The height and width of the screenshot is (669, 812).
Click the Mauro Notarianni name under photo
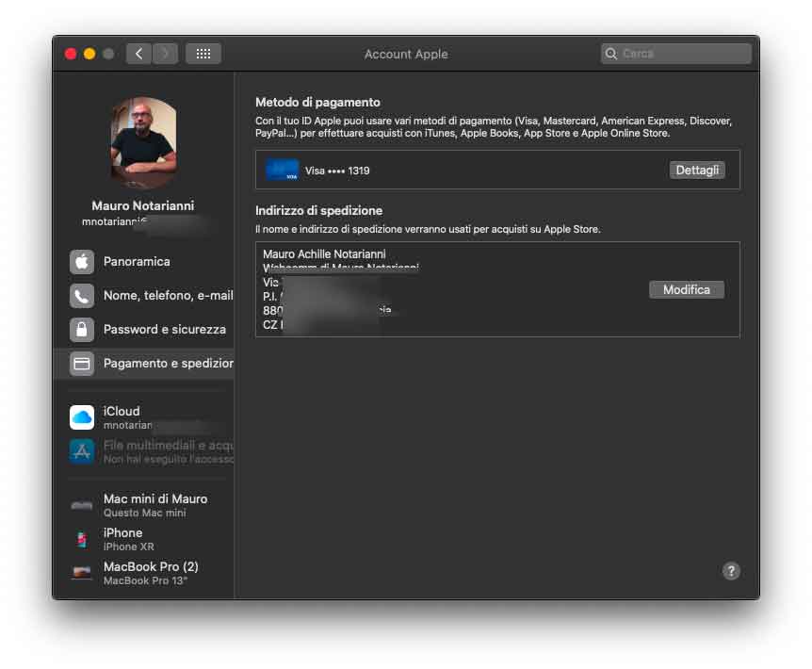[x=143, y=205]
